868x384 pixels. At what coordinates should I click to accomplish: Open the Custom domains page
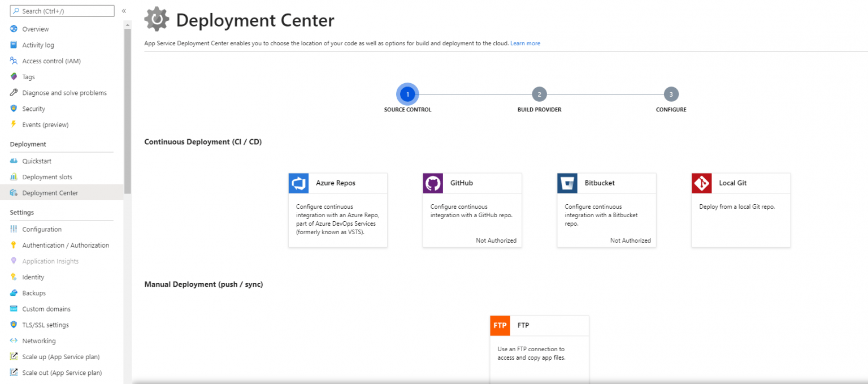(46, 309)
